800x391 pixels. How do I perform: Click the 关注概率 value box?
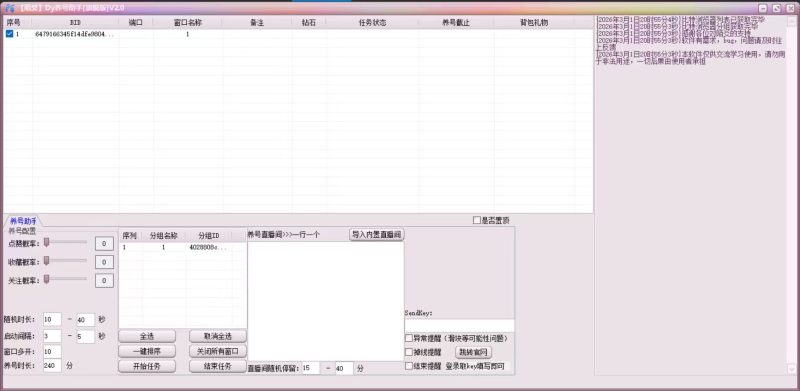coord(104,281)
